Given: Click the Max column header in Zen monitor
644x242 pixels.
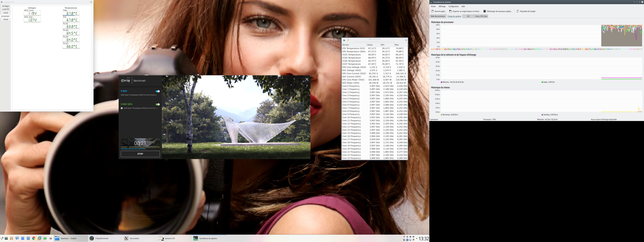Looking at the screenshot, I should point(401,45).
